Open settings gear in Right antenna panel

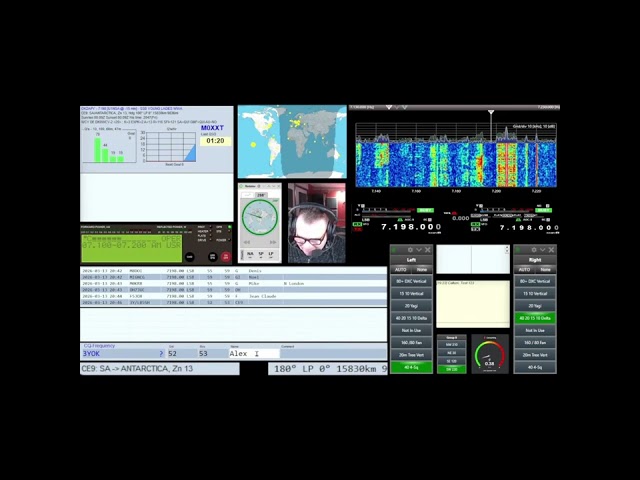(534, 250)
